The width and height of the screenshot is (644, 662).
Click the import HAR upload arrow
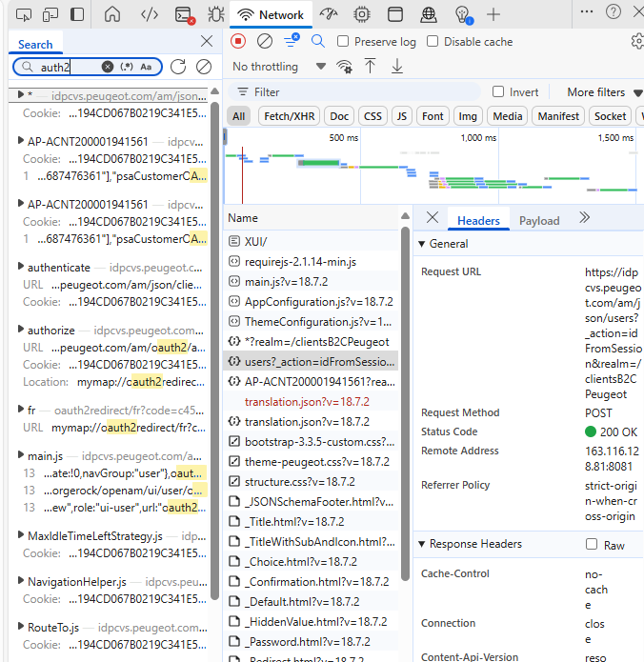point(371,67)
